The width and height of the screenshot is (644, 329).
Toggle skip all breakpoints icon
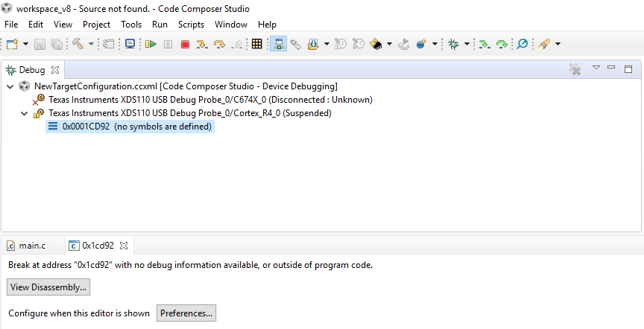[522, 44]
